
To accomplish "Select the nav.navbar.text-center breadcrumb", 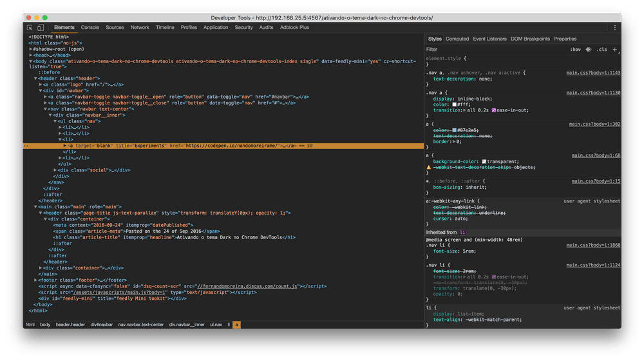I will coord(141,325).
